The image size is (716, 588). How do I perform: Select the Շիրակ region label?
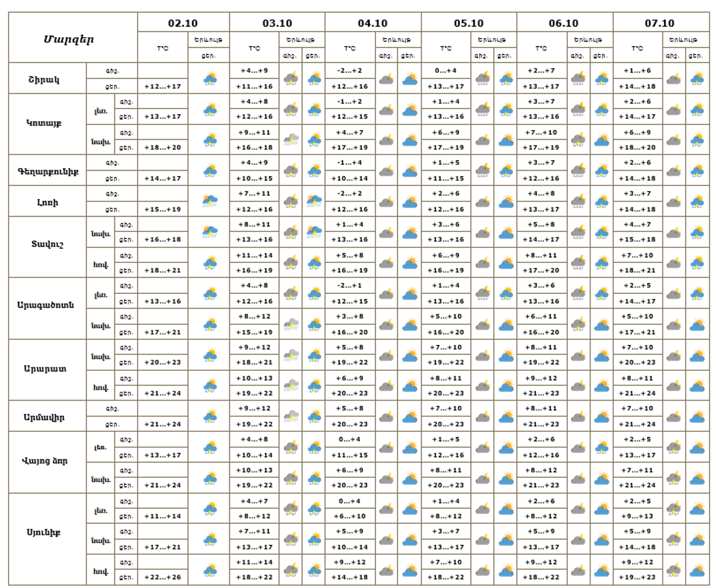click(44, 79)
